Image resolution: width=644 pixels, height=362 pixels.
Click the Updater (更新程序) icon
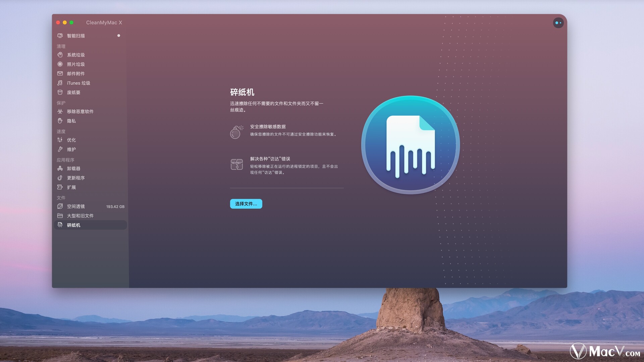tap(60, 178)
